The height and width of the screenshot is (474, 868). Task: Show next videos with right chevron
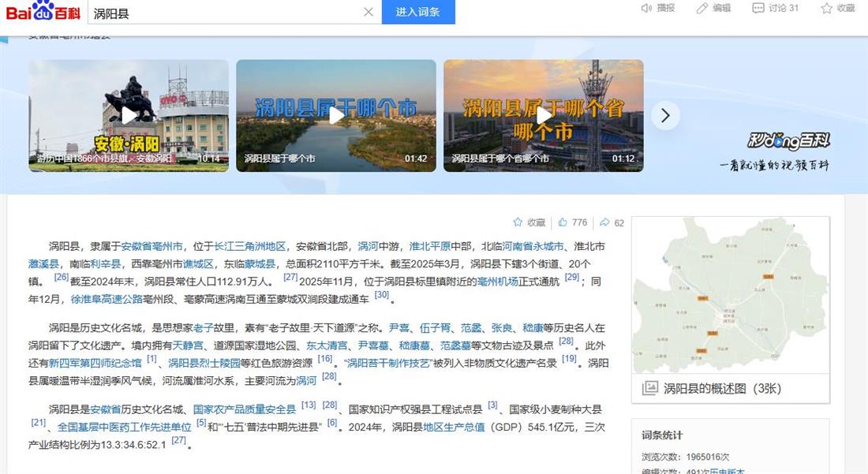[x=665, y=116]
